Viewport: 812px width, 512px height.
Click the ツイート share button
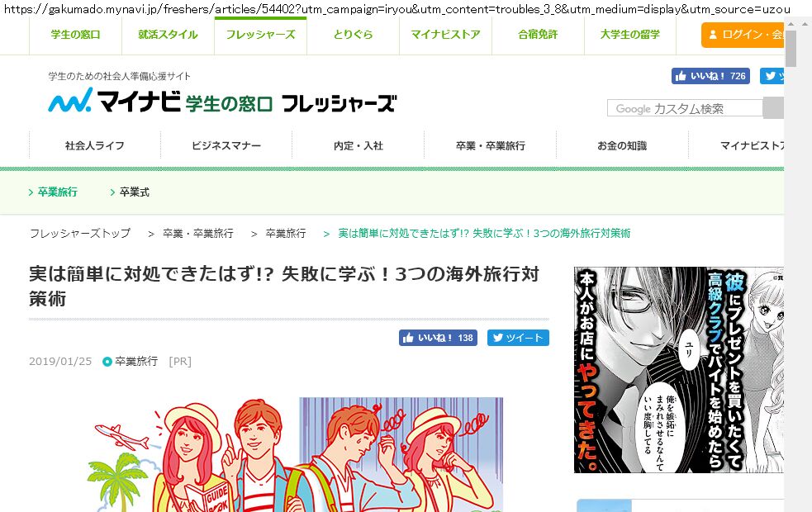click(x=518, y=338)
